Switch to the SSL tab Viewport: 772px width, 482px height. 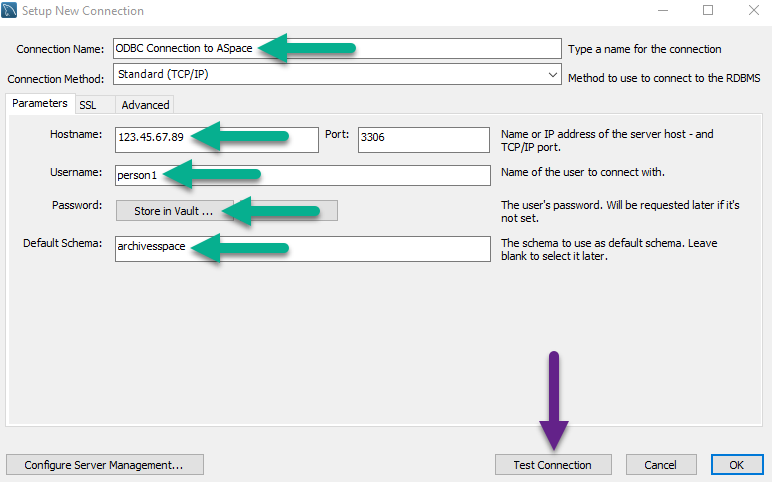[88, 105]
